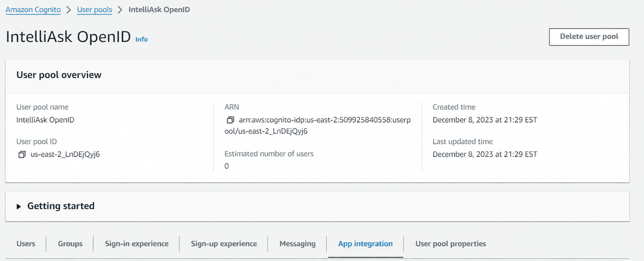Go to the Messaging tab

pyautogui.click(x=297, y=244)
